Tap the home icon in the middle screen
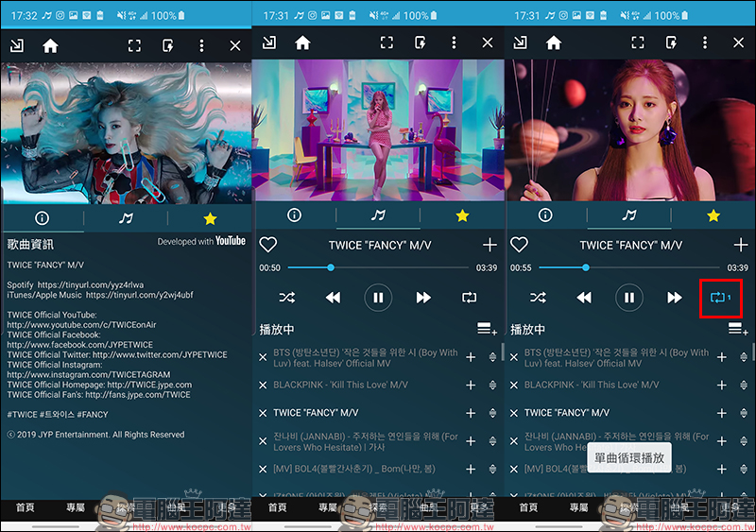 [302, 43]
